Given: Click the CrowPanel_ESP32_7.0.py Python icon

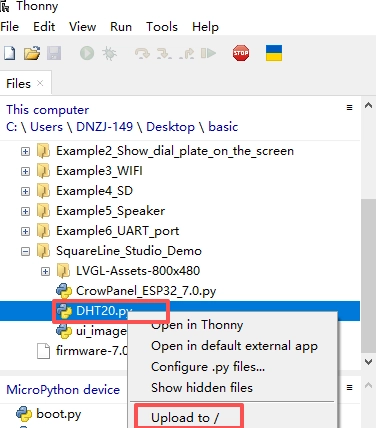Looking at the screenshot, I should [64, 291].
